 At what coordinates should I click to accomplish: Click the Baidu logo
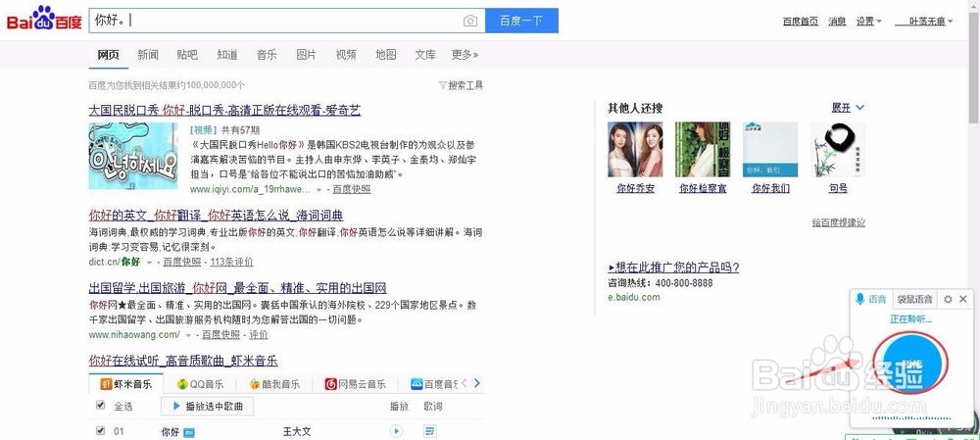[44, 19]
